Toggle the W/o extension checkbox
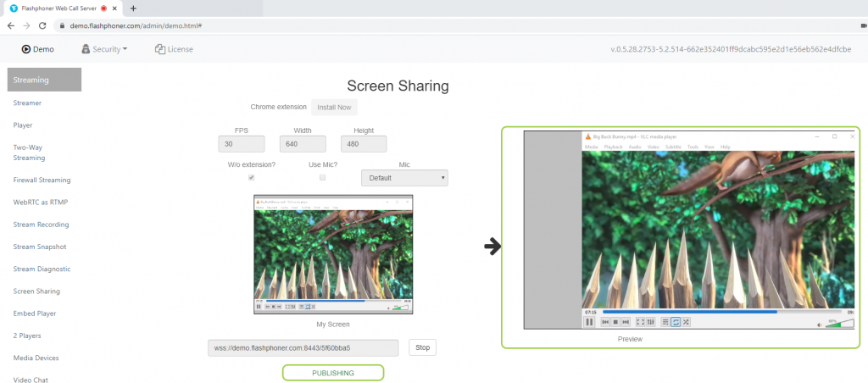The width and height of the screenshot is (868, 383). (x=251, y=178)
